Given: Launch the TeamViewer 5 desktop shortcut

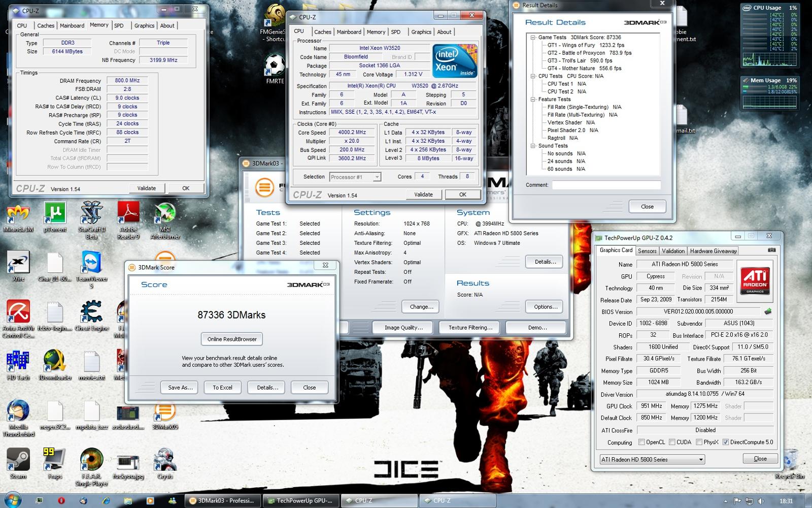Looking at the screenshot, I should click(92, 269).
